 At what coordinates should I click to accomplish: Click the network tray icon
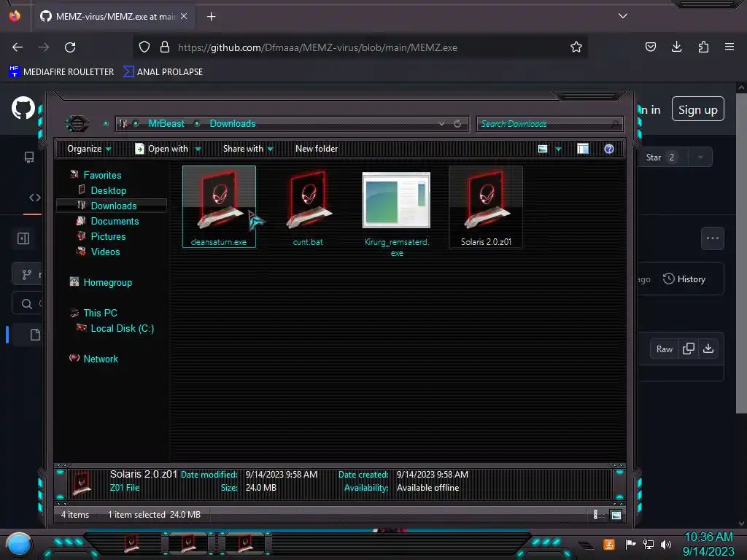[648, 544]
